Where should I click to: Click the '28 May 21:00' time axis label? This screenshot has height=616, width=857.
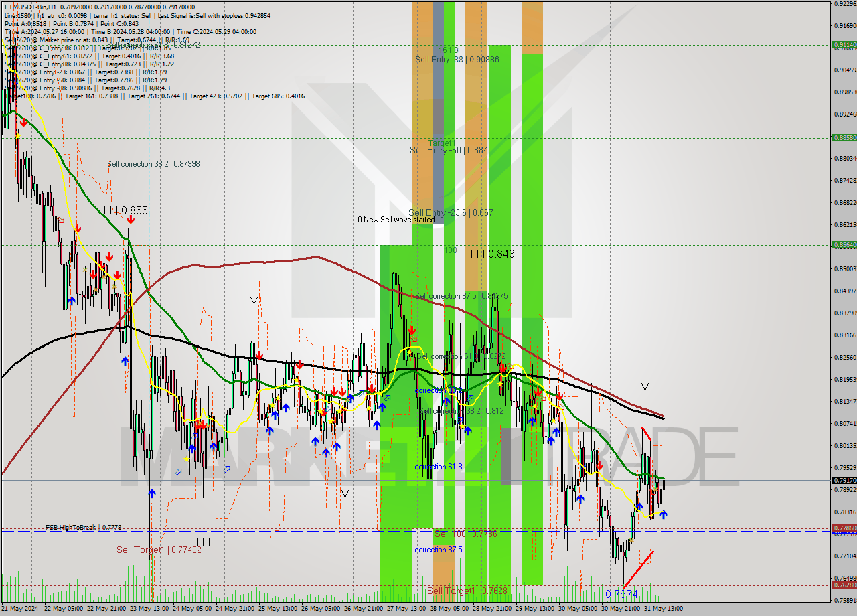(x=493, y=609)
